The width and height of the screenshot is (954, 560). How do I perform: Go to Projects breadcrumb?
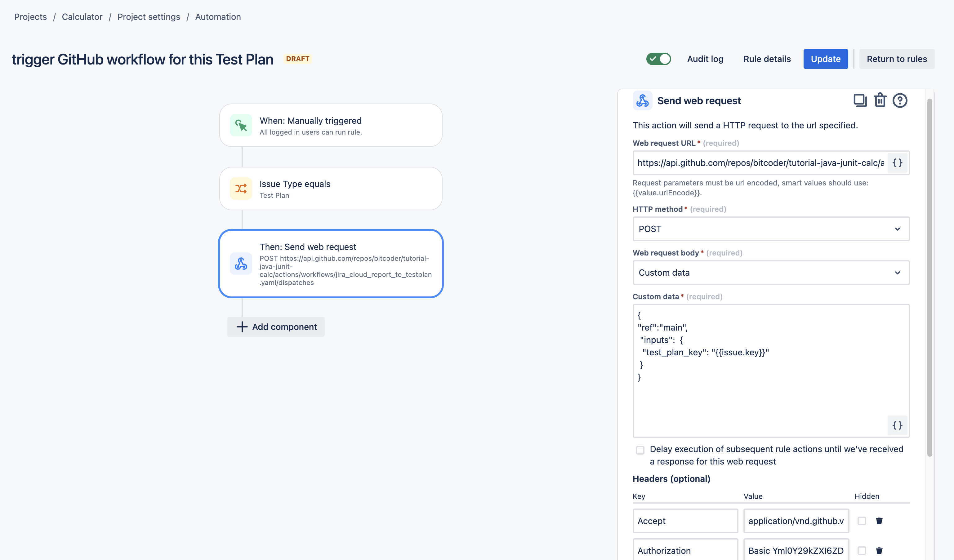(x=31, y=17)
